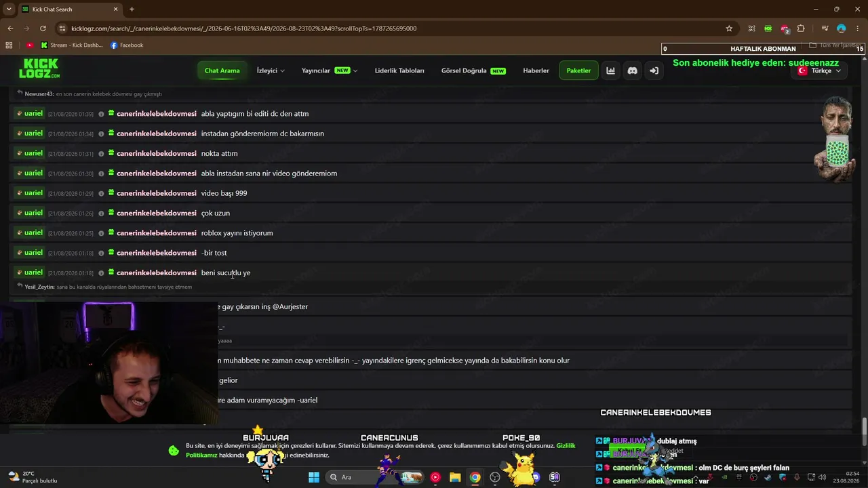Expand the Yayıncılar dropdown menu
Viewport: 868px width, 488px height.
pyautogui.click(x=330, y=70)
